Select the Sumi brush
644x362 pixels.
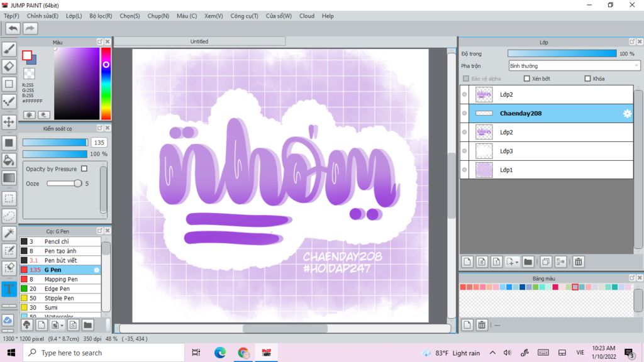(x=60, y=307)
